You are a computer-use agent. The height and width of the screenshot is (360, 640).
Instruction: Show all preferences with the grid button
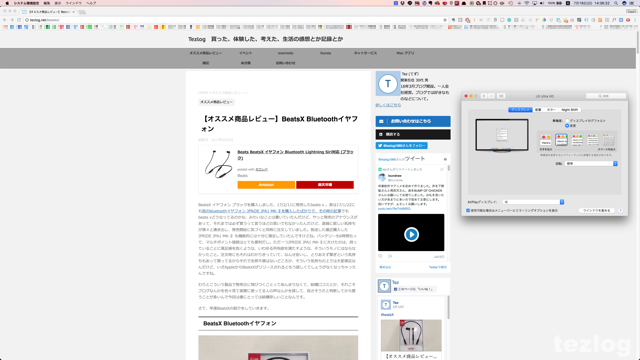(x=501, y=96)
